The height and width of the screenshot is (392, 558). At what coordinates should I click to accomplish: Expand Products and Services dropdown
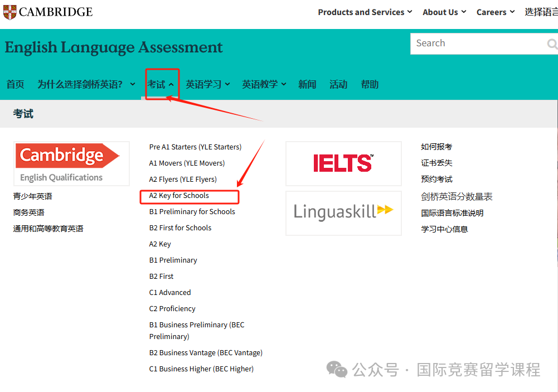click(x=365, y=12)
